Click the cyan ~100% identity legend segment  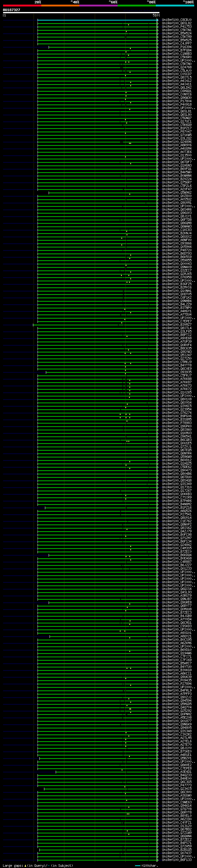click(x=175, y=6)
